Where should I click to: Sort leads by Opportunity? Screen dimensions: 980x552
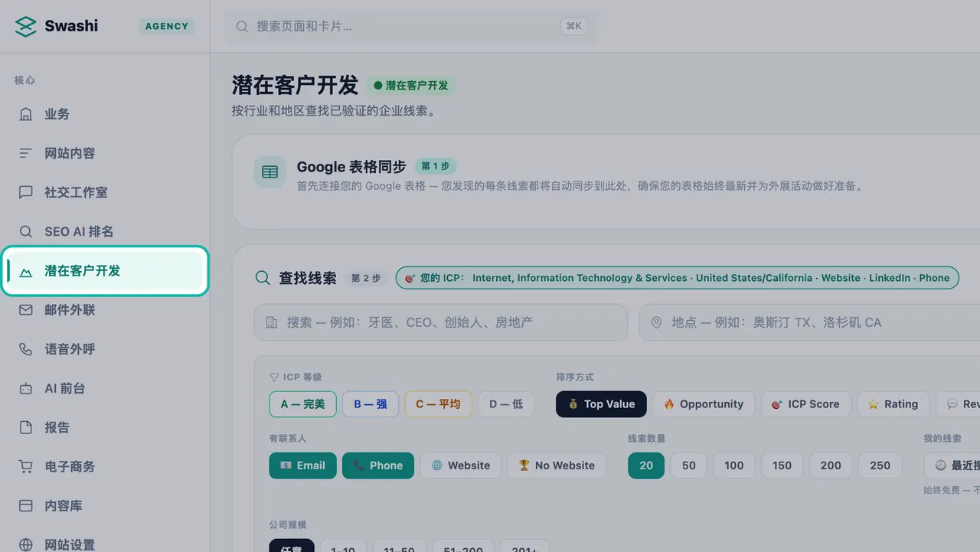point(704,404)
